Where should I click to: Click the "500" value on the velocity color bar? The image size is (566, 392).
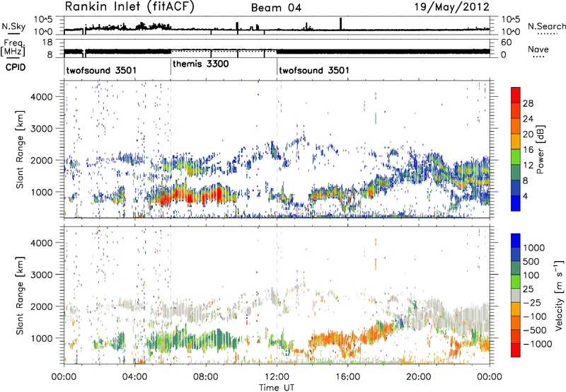pyautogui.click(x=533, y=262)
